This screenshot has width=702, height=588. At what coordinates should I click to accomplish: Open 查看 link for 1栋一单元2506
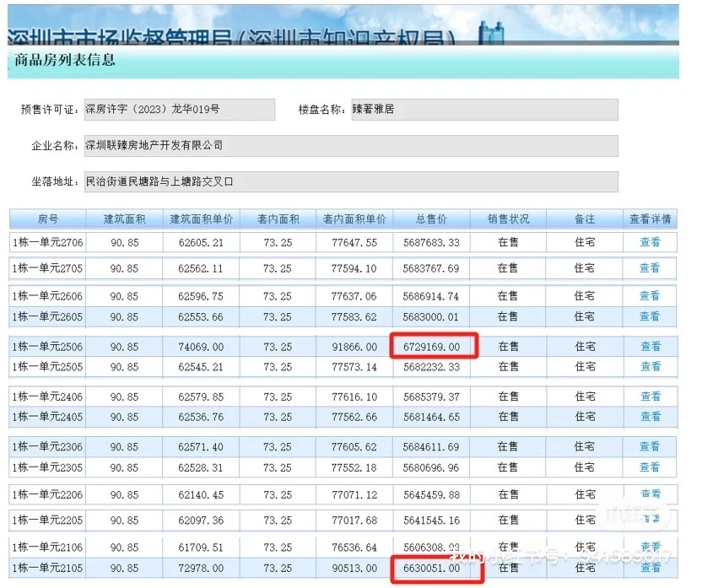click(x=651, y=347)
